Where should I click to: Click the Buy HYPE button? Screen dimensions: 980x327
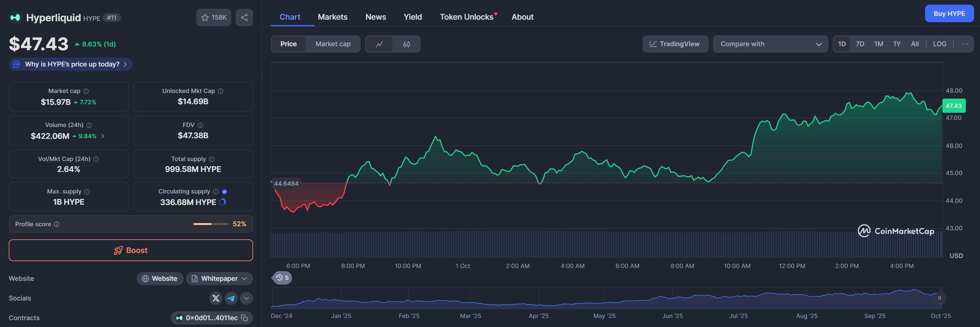click(949, 14)
